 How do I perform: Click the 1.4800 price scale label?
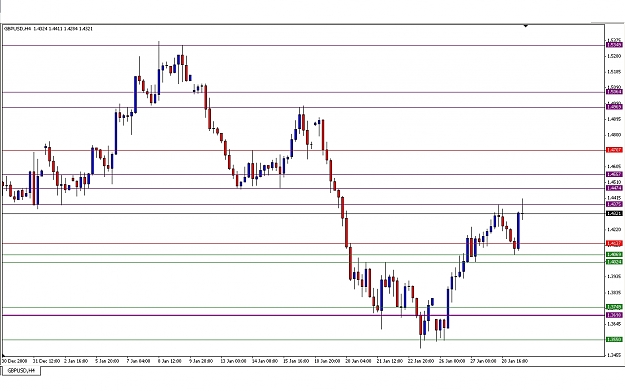[x=614, y=135]
